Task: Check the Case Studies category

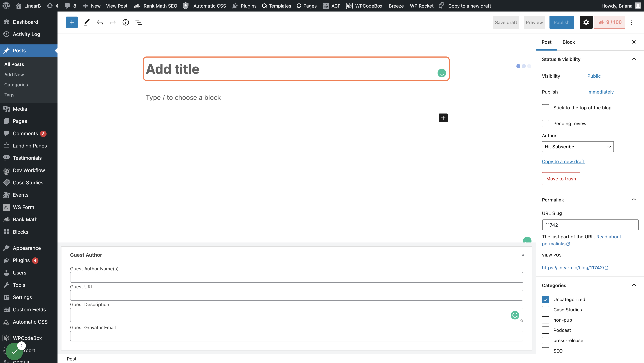Action: pos(546,310)
